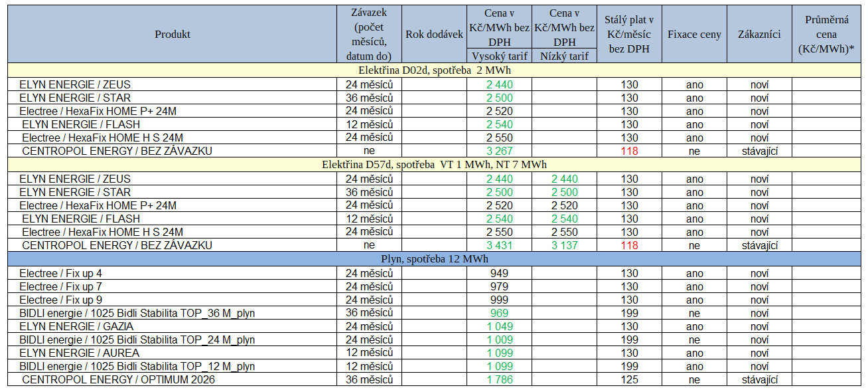Select the Rok dodávek column header
Viewport: 868px width, 390px height.
click(434, 35)
